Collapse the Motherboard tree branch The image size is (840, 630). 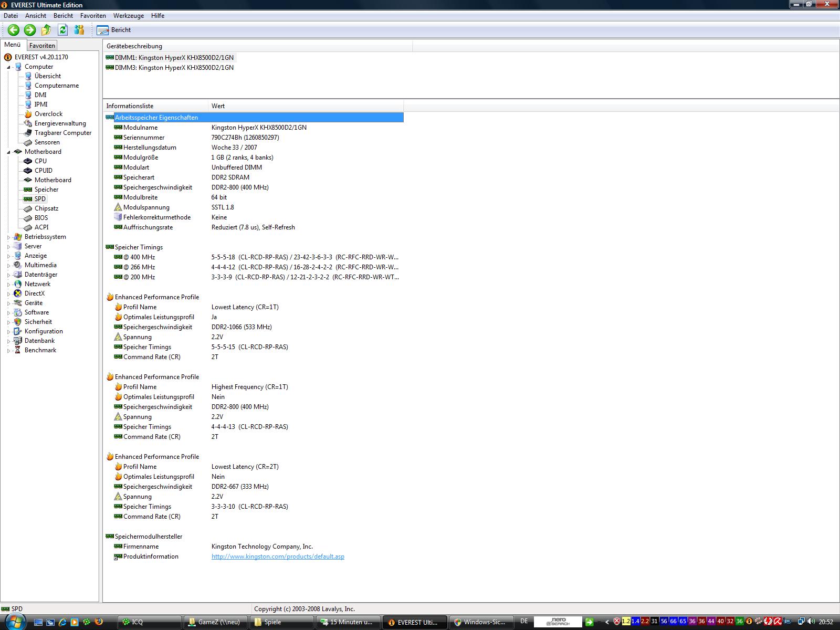point(8,152)
